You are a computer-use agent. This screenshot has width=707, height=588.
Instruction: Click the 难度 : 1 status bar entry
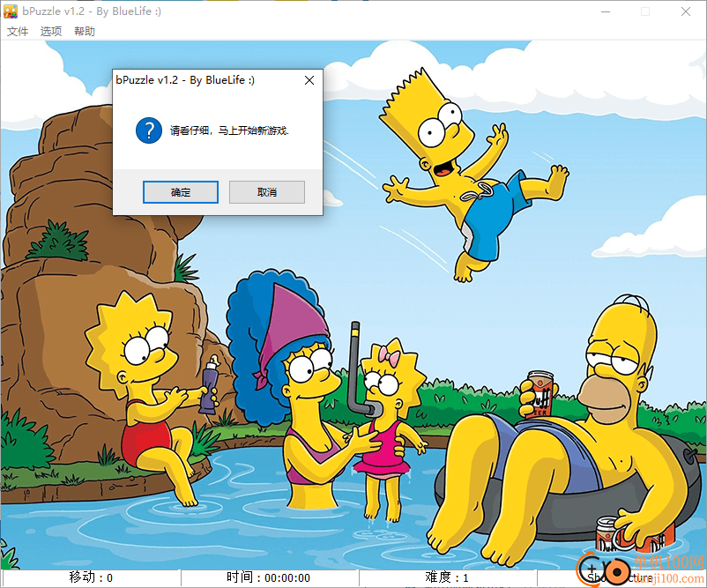pos(447,577)
